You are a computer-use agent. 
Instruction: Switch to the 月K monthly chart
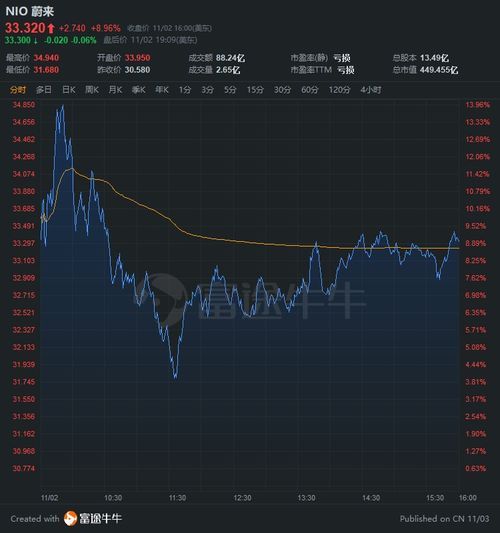(x=115, y=90)
